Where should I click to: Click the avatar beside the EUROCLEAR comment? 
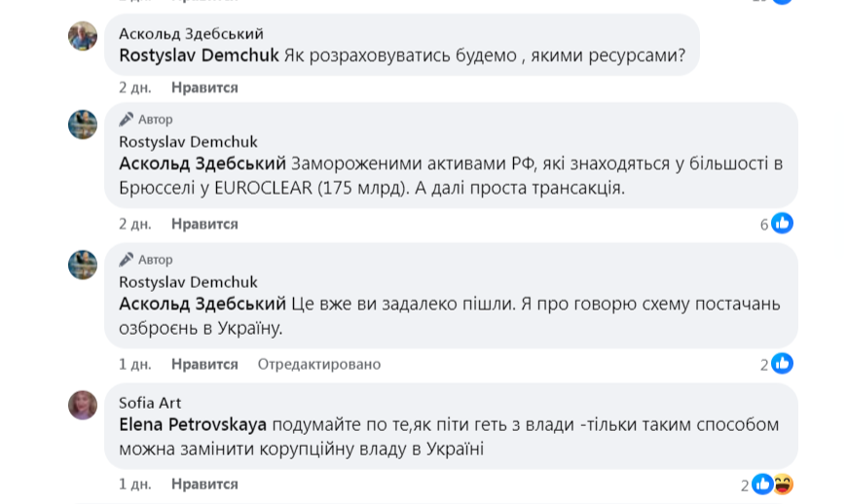[x=83, y=125]
